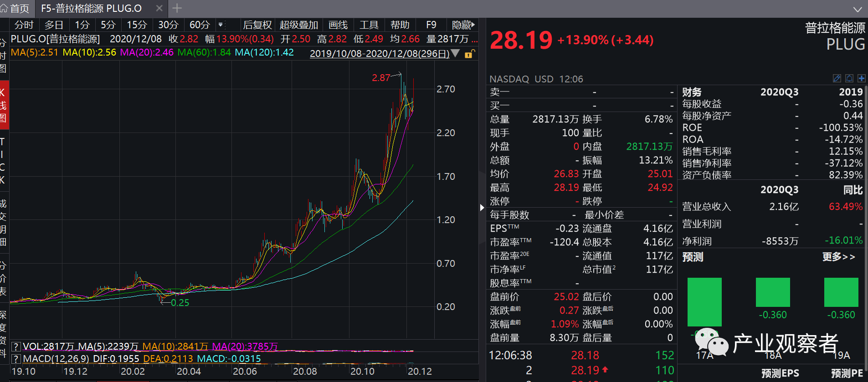This screenshot has width=868, height=382.
Task: Click the 预测 section header
Action: coord(693,257)
